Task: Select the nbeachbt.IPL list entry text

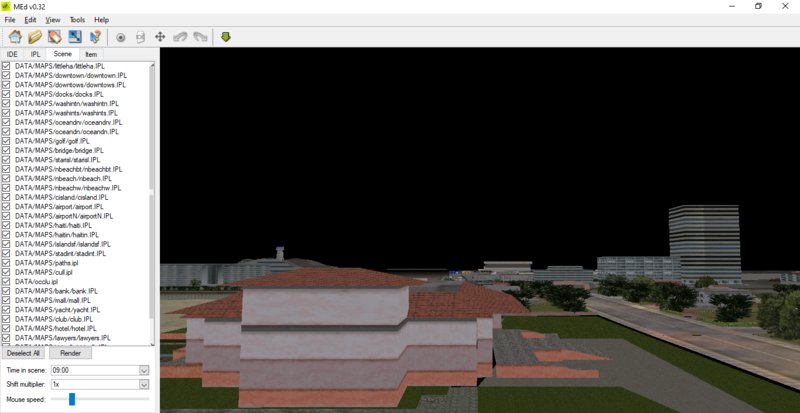Action: pyautogui.click(x=68, y=169)
